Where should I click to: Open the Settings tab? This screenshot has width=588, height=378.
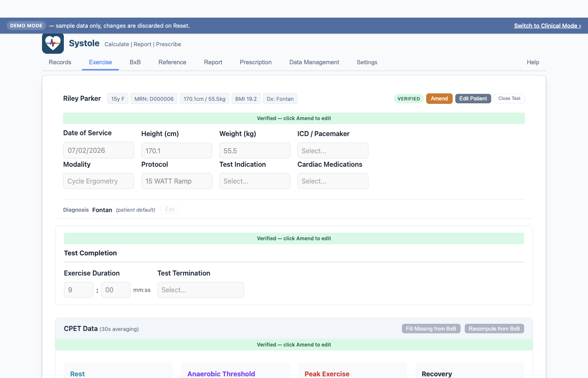click(x=367, y=62)
